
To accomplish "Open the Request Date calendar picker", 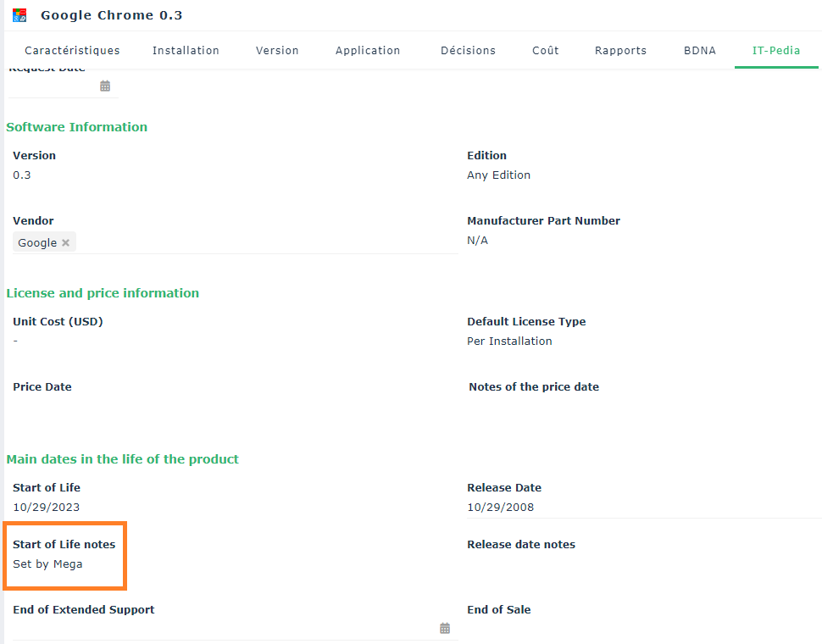I will coord(105,86).
